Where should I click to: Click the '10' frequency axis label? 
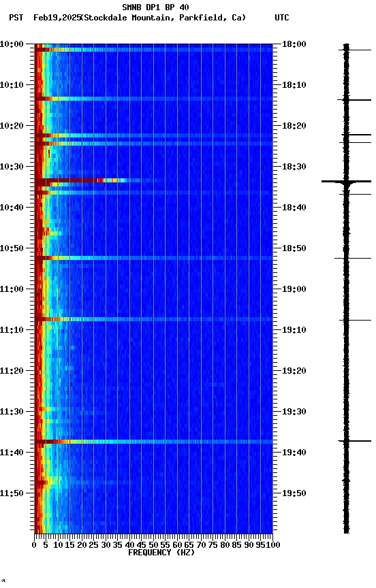[58, 545]
